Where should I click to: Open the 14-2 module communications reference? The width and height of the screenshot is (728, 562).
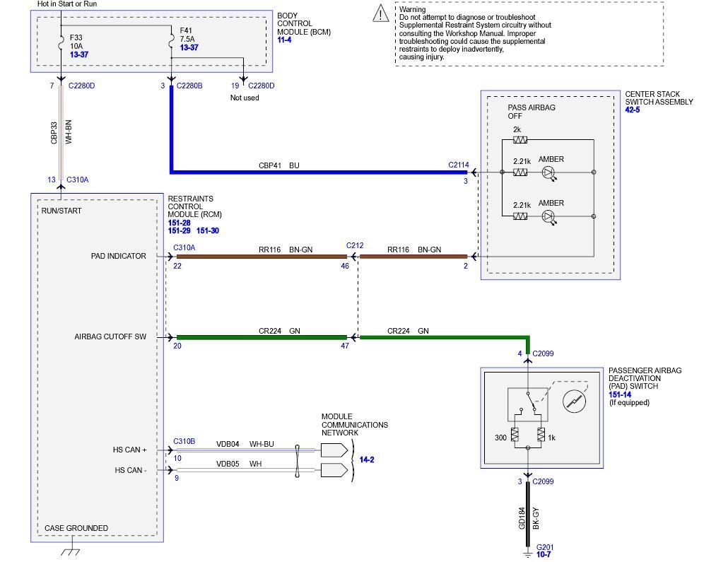[x=367, y=459]
